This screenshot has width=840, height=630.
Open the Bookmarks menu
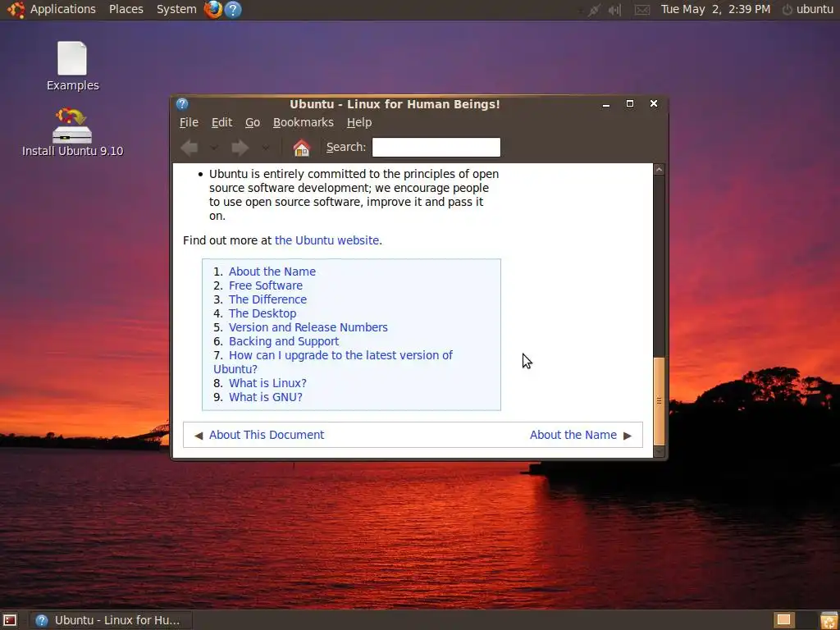pos(304,122)
